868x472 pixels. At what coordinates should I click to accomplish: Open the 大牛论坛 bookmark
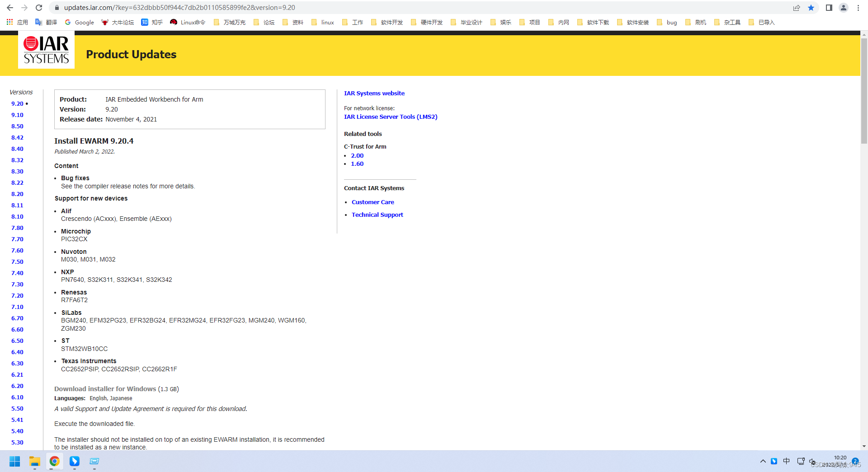click(x=118, y=22)
